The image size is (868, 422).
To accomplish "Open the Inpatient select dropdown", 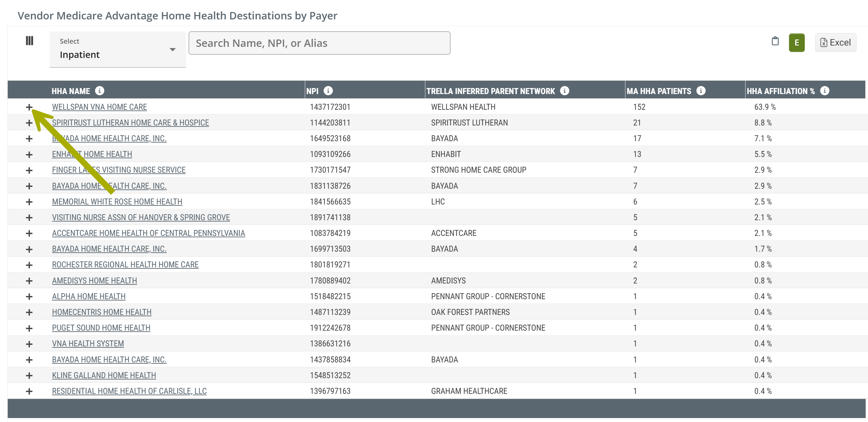I will coord(117,50).
